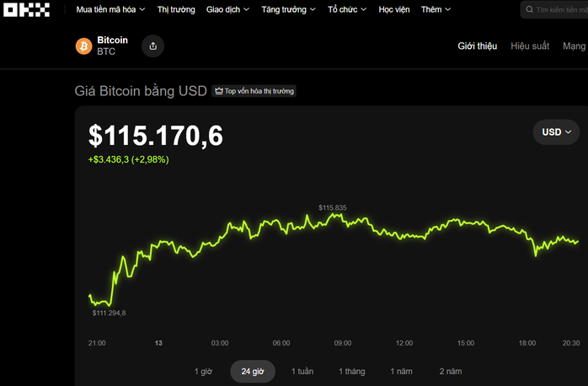The width and height of the screenshot is (588, 386).
Task: Expand the Tổ chức menu
Action: tap(347, 10)
